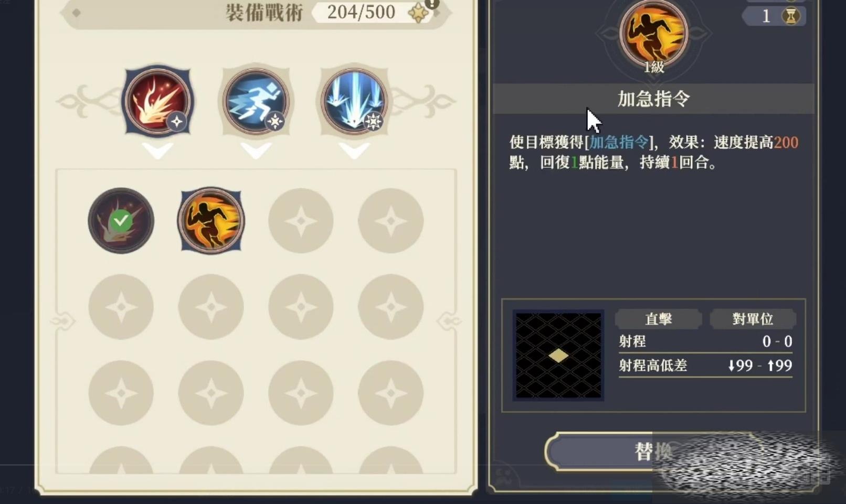Select the 對單位 tag label
This screenshot has width=846, height=504.
pos(753,319)
